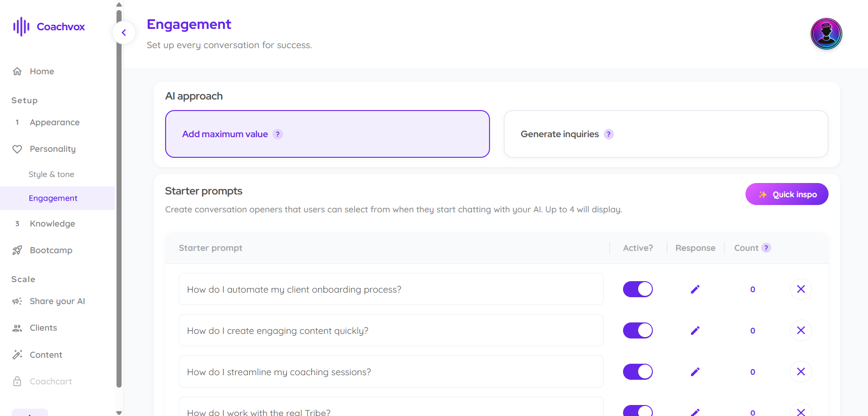Open the Clients page
868x416 pixels.
tap(44, 328)
